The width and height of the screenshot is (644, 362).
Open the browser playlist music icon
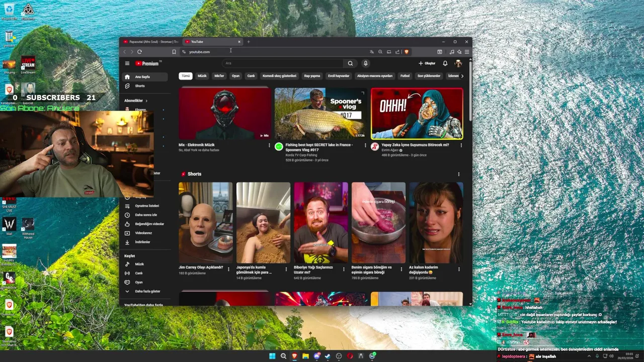(452, 52)
